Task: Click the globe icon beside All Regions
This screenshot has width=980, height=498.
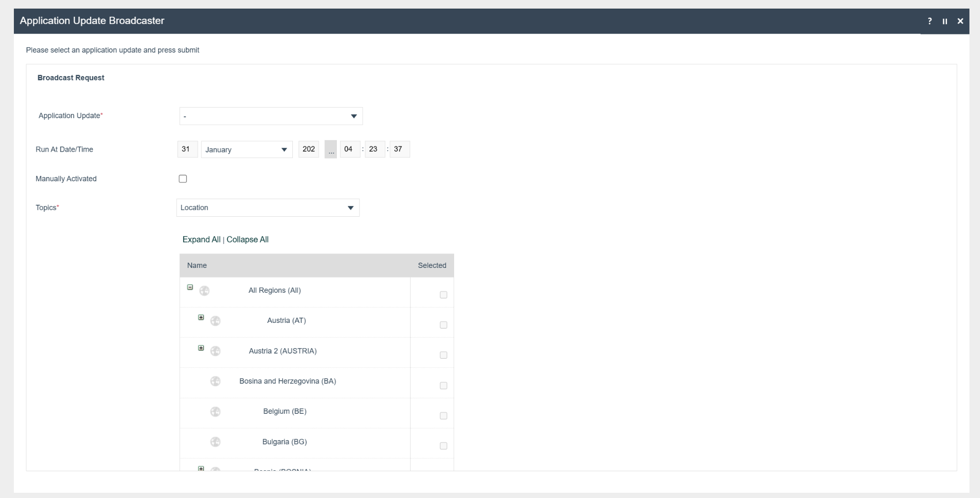Action: click(x=204, y=291)
